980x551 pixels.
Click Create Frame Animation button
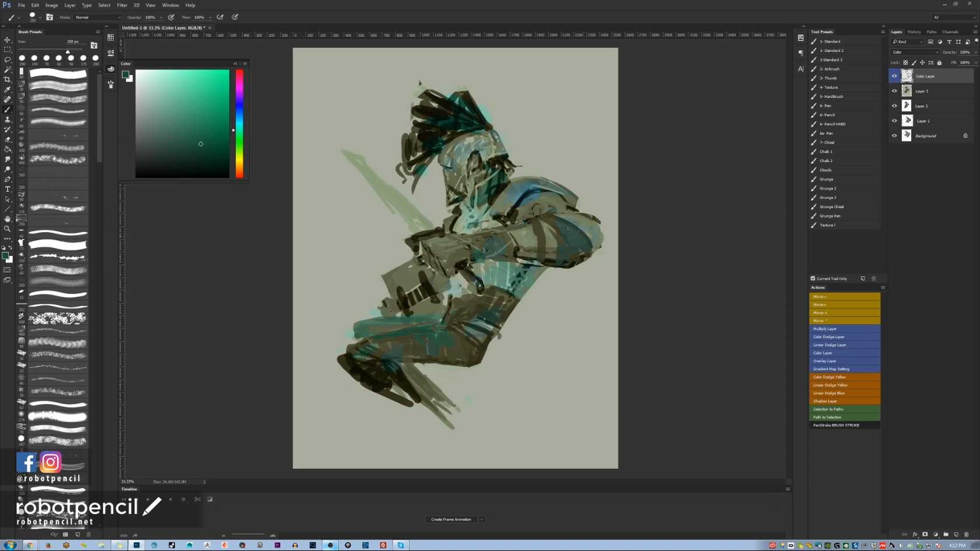(x=452, y=520)
